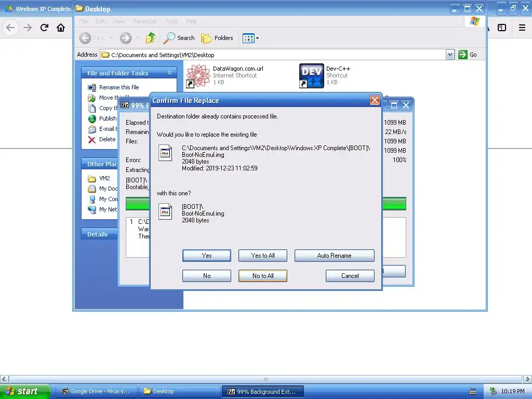
Task: Open Back history dropdown arrow
Action: (111, 38)
